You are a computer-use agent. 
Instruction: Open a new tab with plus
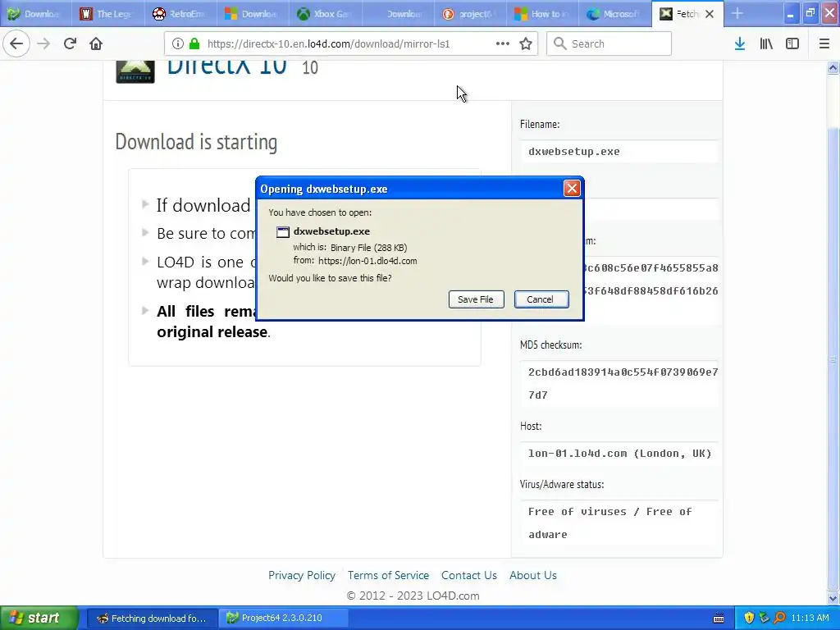pyautogui.click(x=737, y=14)
